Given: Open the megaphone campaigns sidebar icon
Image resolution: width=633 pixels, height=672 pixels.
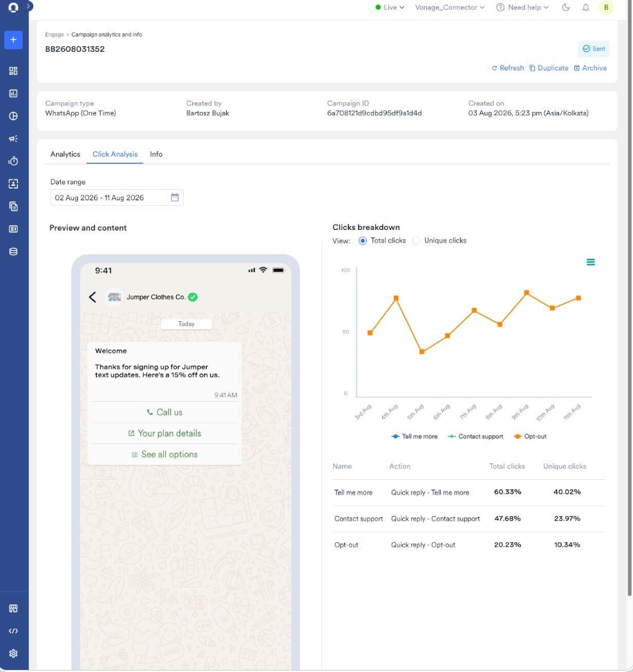Looking at the screenshot, I should click(x=13, y=139).
